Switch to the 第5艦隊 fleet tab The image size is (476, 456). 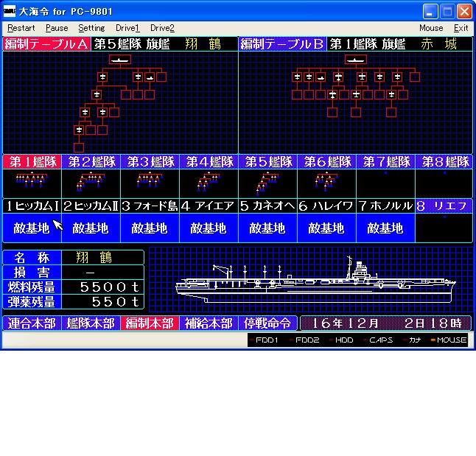point(267,161)
